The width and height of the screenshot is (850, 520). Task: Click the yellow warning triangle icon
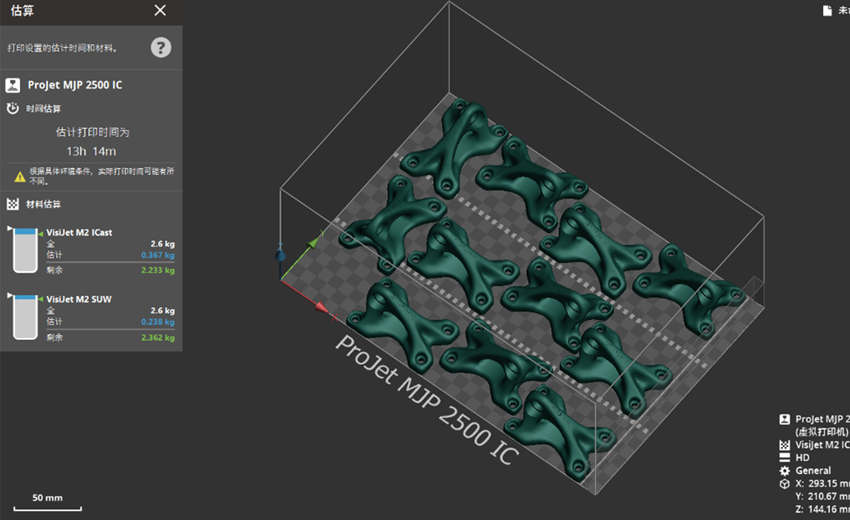[20, 177]
